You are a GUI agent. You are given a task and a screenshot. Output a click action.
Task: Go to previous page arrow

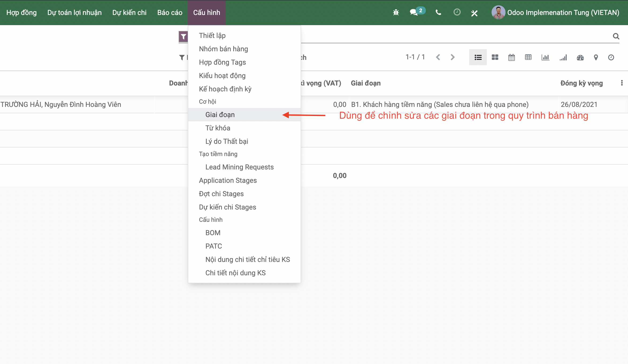pyautogui.click(x=438, y=57)
